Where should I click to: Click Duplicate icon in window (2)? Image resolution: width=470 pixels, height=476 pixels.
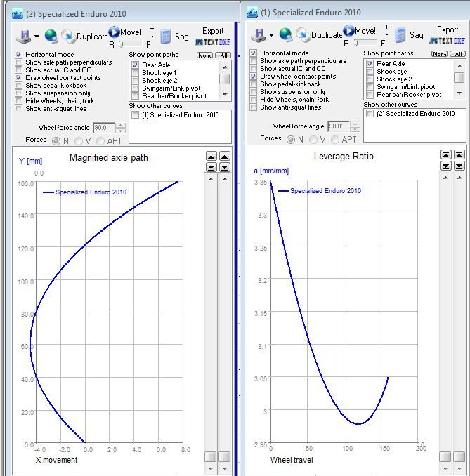pos(68,36)
